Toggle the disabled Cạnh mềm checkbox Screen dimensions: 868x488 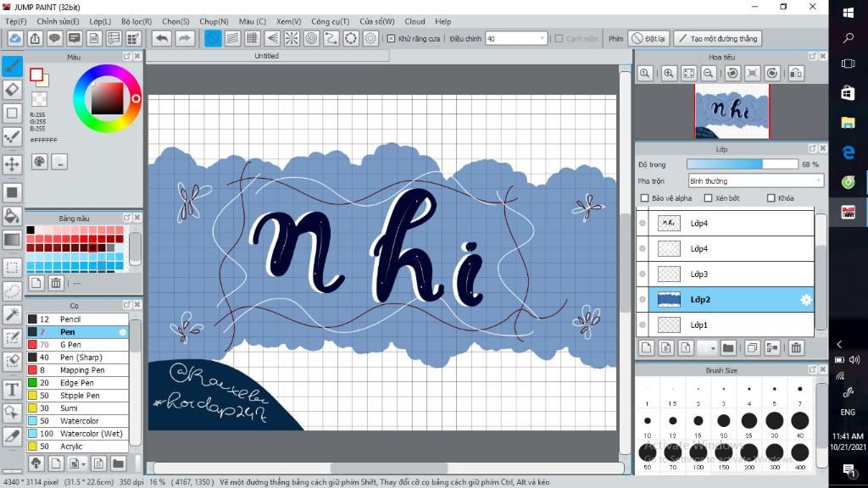(x=559, y=39)
